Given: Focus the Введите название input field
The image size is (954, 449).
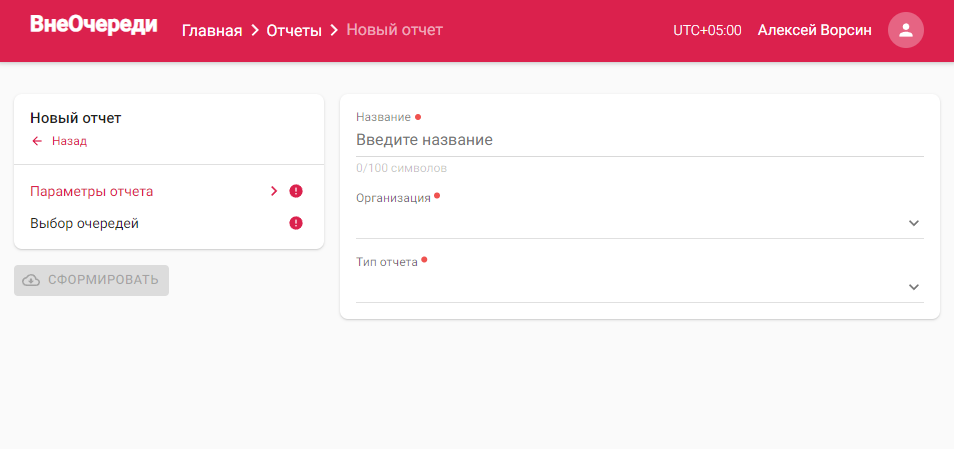Looking at the screenshot, I should 639,140.
